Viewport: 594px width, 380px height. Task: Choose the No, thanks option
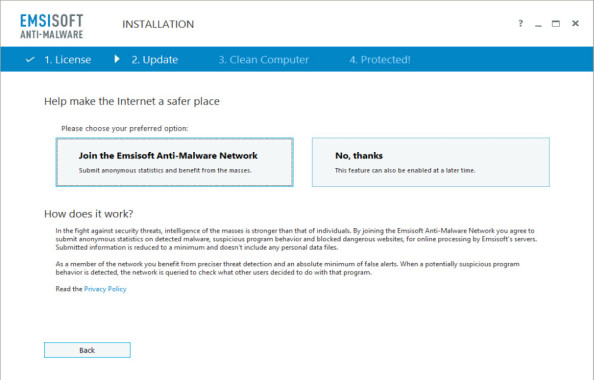(431, 162)
